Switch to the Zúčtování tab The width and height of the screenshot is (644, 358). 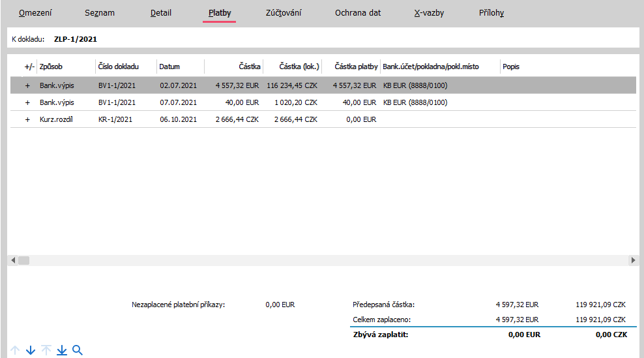[284, 13]
